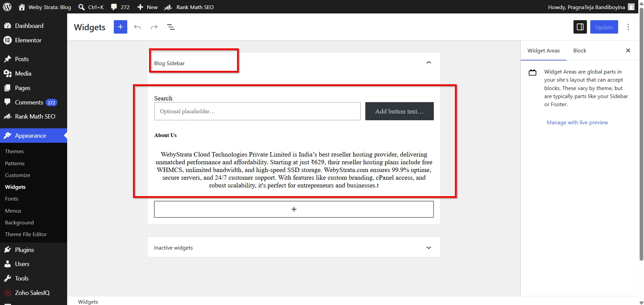Select the About Us heading

coord(165,135)
